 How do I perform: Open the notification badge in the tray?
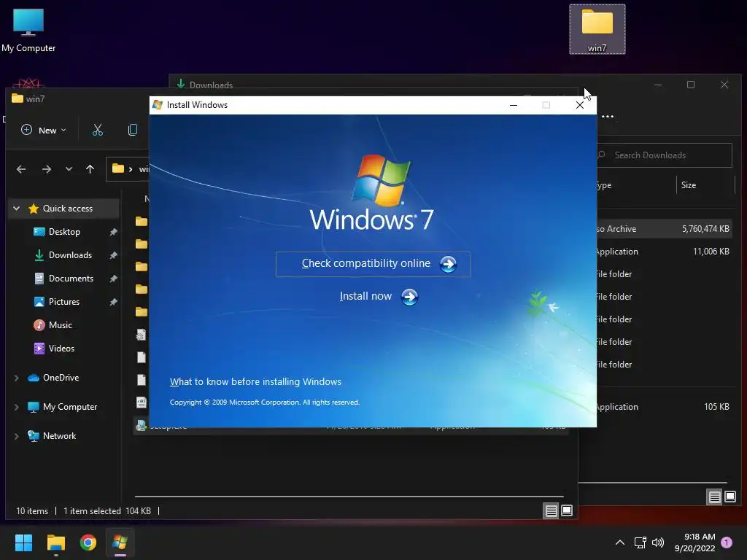(x=727, y=542)
